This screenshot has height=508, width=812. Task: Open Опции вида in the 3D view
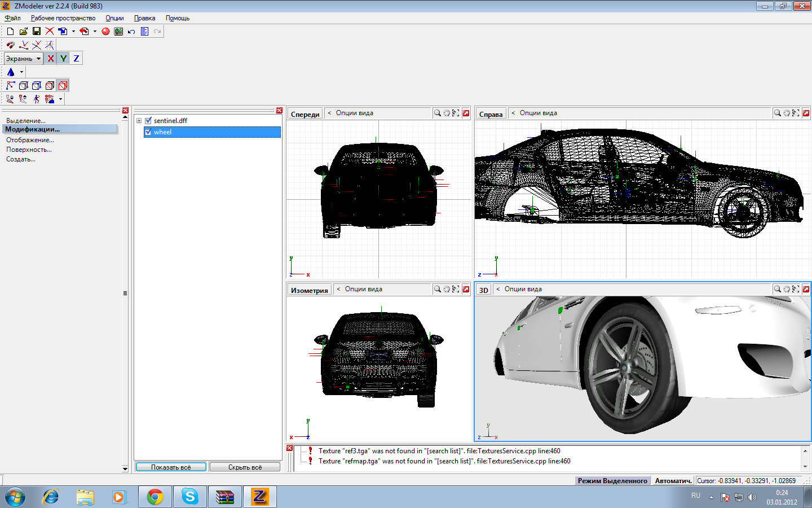click(523, 289)
